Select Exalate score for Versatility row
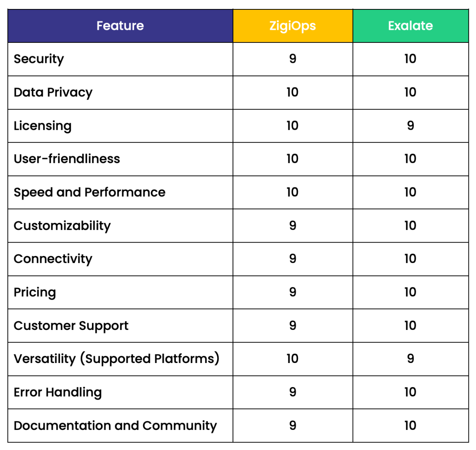This screenshot has height=450, width=476. [411, 359]
